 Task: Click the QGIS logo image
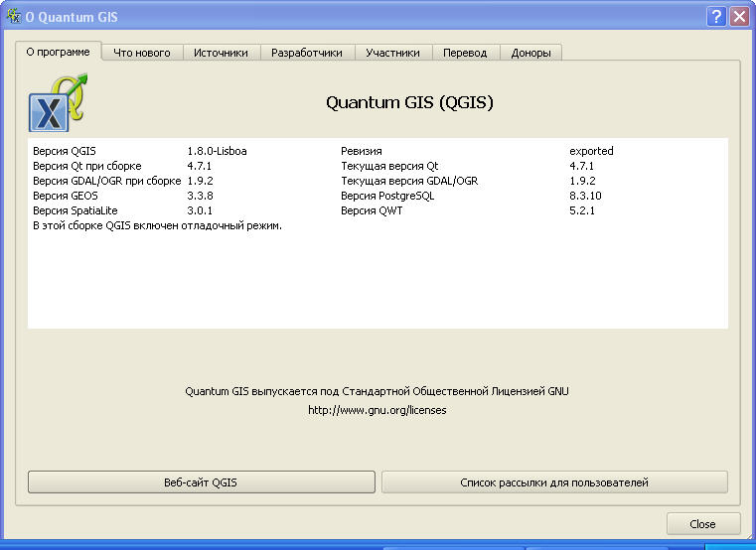pyautogui.click(x=59, y=102)
